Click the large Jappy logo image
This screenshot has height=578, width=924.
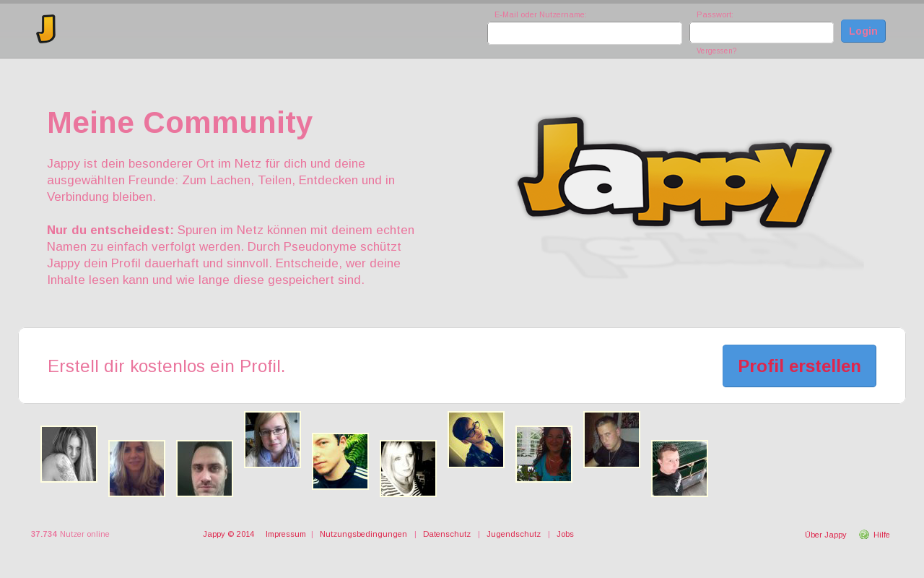pos(675,172)
